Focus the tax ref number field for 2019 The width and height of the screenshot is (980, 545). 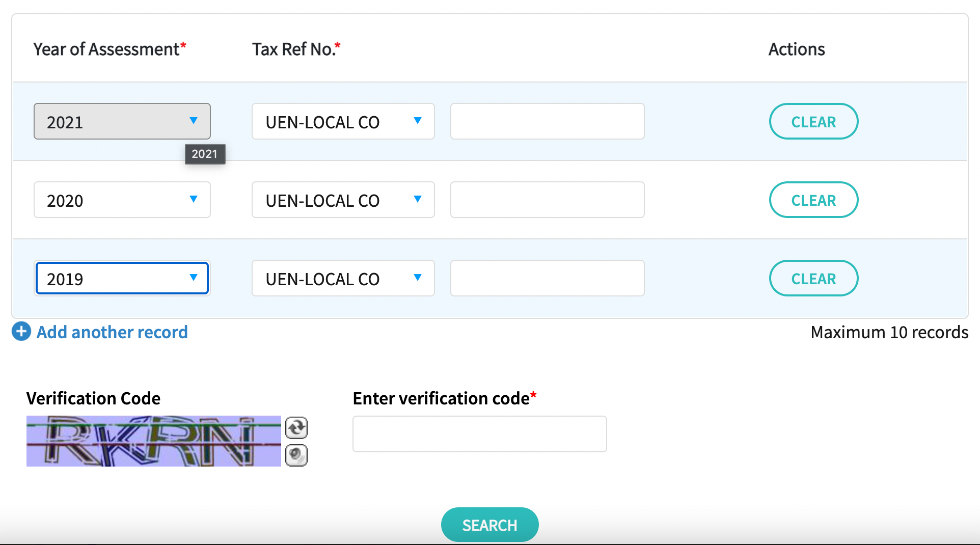(x=548, y=278)
